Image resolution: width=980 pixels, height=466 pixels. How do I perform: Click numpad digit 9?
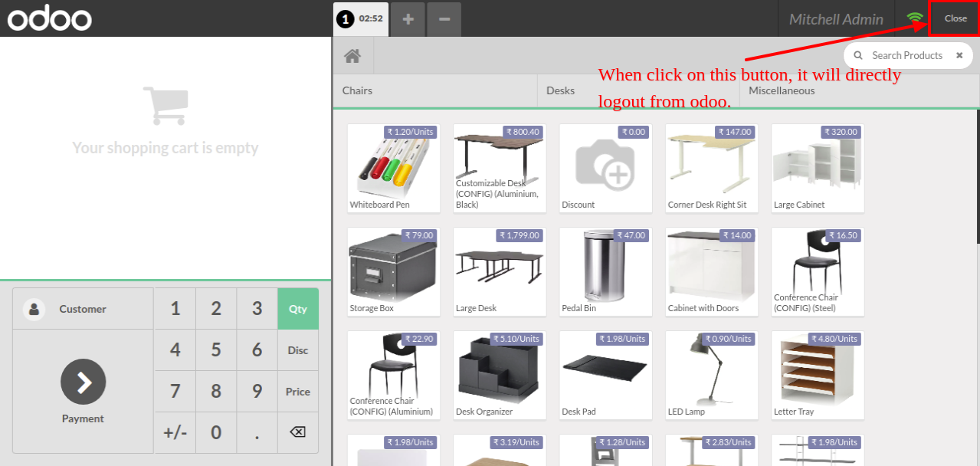coord(257,392)
